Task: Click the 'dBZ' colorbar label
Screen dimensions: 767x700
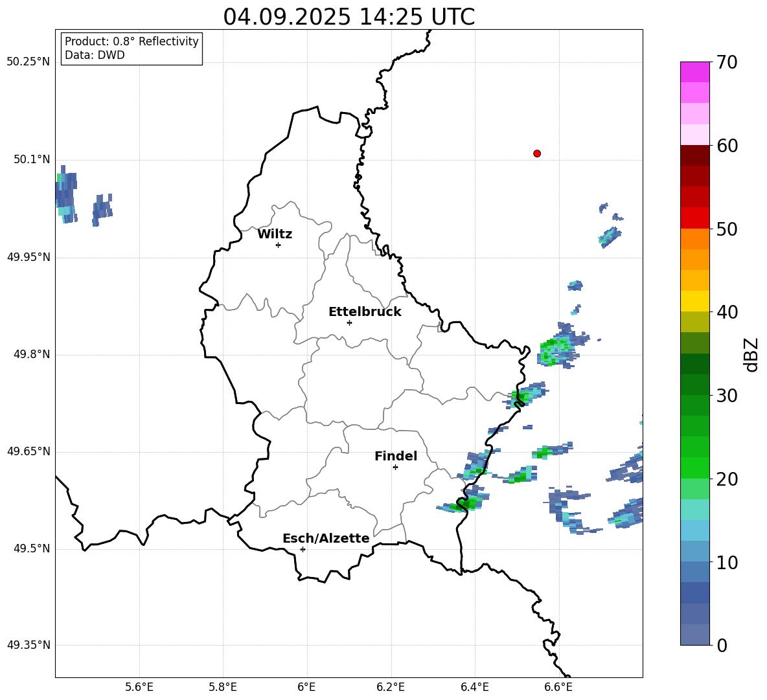Action: coord(751,354)
